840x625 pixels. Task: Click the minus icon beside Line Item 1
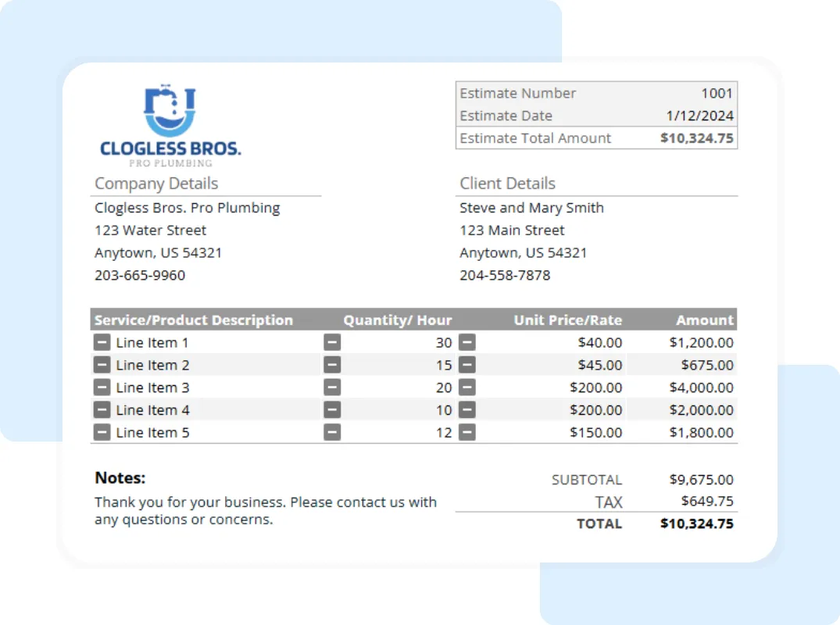point(102,342)
